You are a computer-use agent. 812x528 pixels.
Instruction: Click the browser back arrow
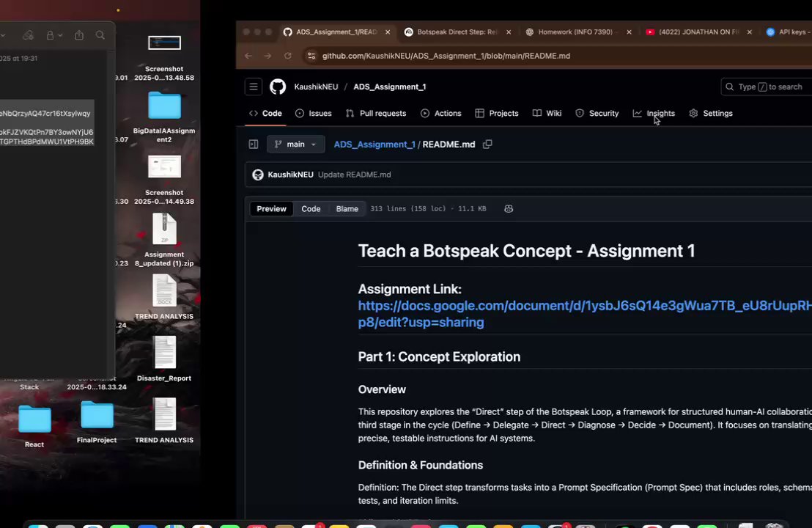[x=248, y=56]
